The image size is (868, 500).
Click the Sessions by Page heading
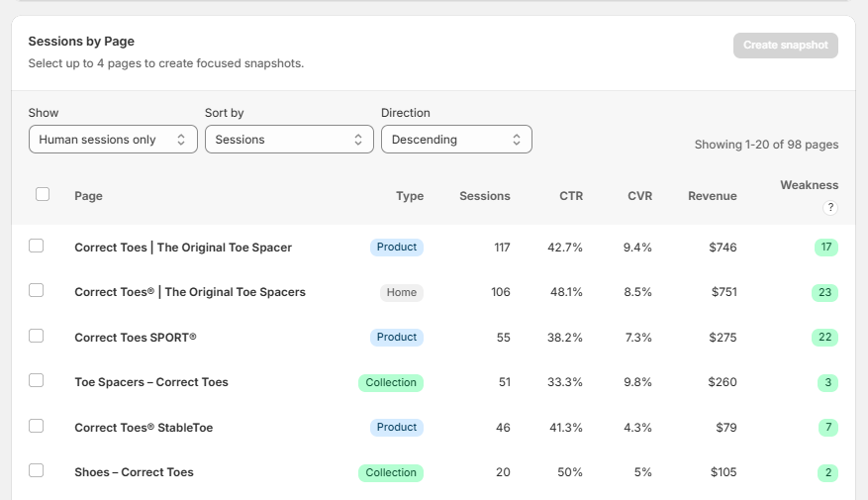click(81, 42)
